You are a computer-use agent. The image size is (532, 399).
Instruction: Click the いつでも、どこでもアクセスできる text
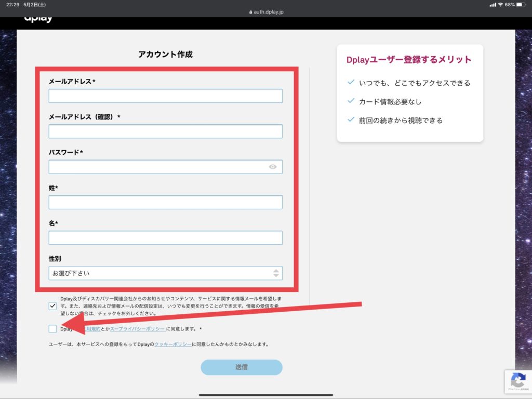click(415, 83)
